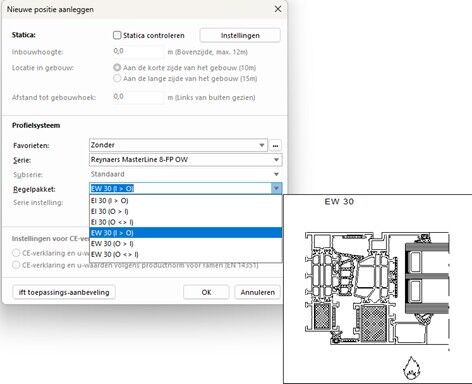This screenshot has width=472, height=384.
Task: Collapse the Regelpakket dropdown arrow
Action: (276, 189)
